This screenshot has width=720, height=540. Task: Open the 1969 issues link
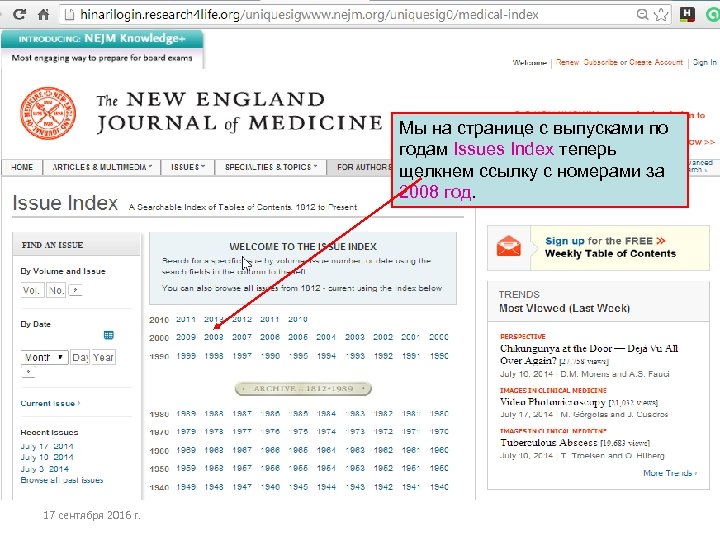pyautogui.click(x=186, y=450)
